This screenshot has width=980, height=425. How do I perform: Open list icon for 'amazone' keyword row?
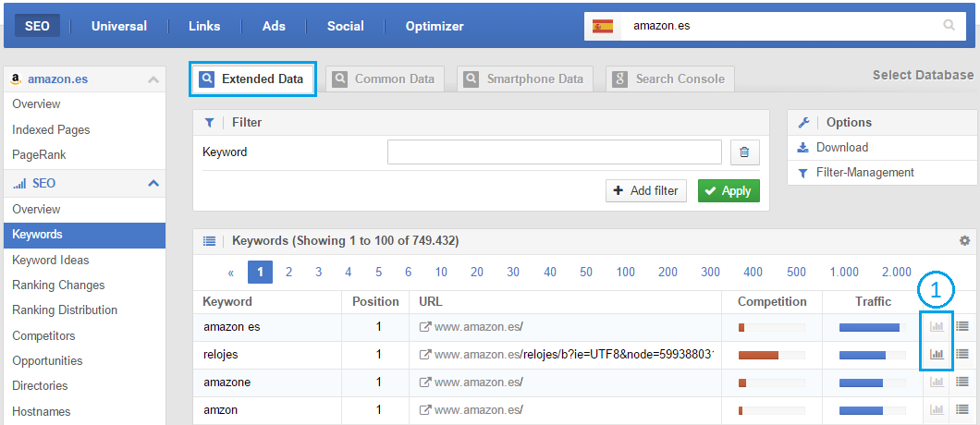(962, 381)
